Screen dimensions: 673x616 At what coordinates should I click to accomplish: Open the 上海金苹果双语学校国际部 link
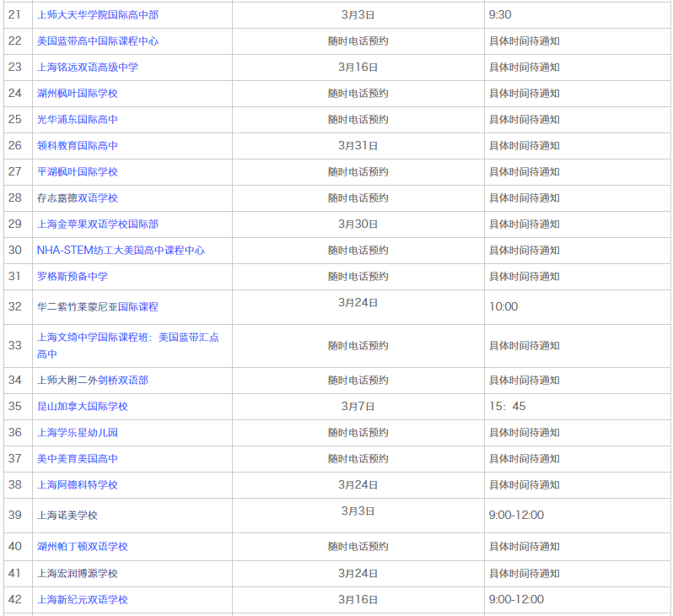(x=98, y=224)
